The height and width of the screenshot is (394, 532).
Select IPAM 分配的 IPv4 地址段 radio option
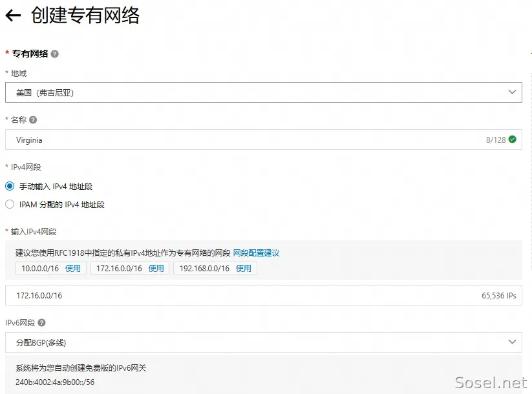point(10,204)
